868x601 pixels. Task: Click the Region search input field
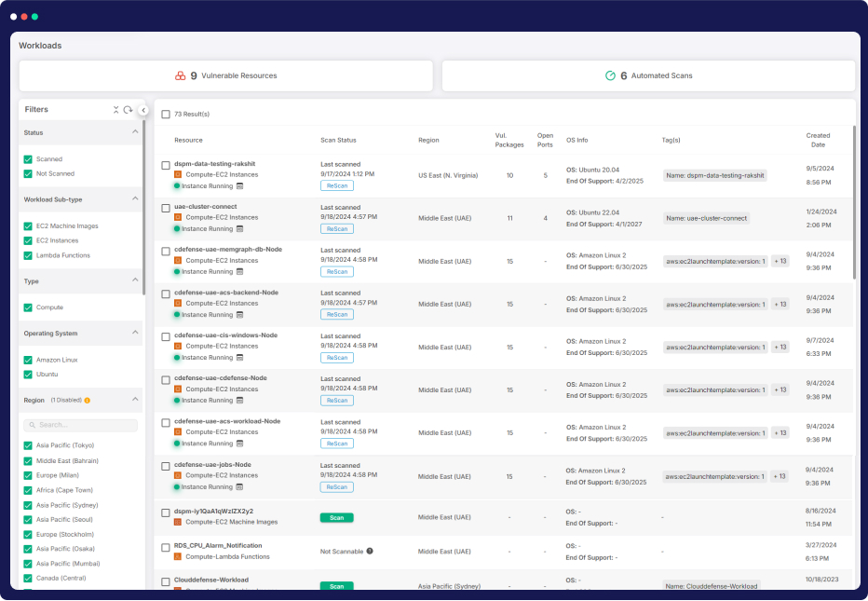tap(81, 425)
